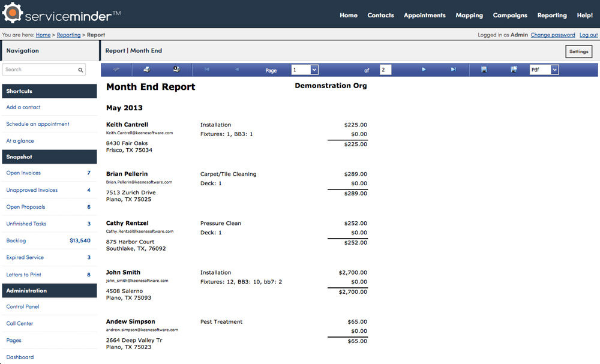The height and width of the screenshot is (364, 600).
Task: Click the print report icon
Action: [x=147, y=70]
